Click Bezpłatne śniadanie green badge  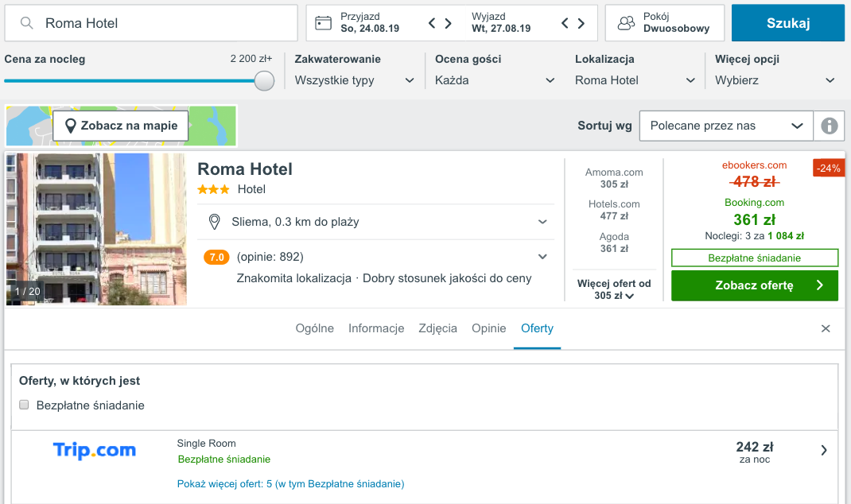click(x=755, y=258)
